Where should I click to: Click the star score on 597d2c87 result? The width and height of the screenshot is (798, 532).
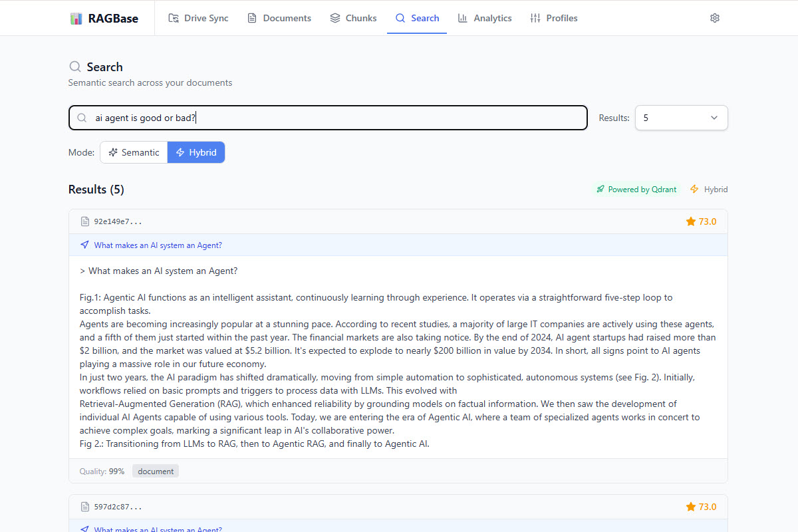coord(701,507)
